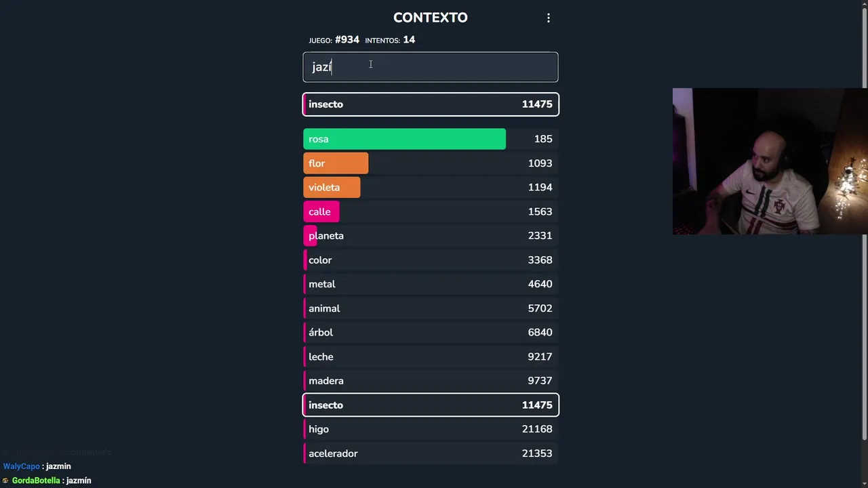Select the top insecto result row
Viewport: 868px width, 488px height.
431,104
